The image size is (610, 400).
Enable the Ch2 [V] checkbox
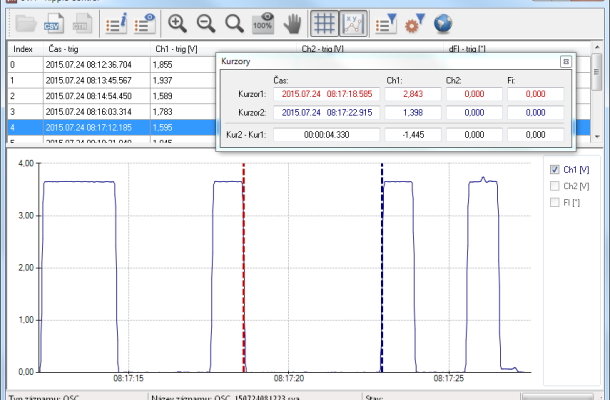[555, 186]
